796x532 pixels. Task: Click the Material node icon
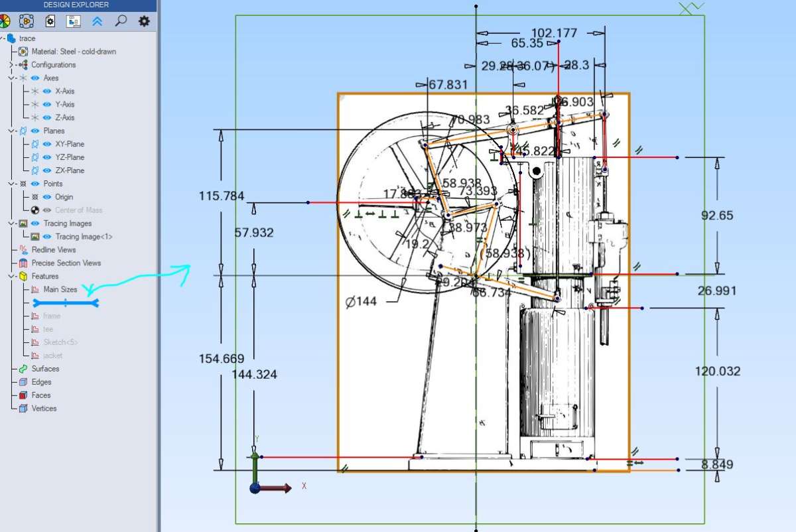23,51
